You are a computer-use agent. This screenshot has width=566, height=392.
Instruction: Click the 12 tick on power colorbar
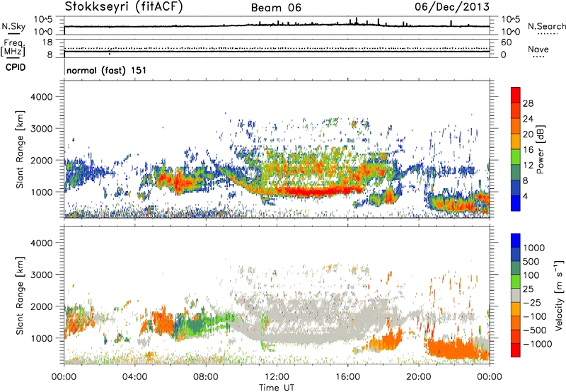(x=528, y=166)
